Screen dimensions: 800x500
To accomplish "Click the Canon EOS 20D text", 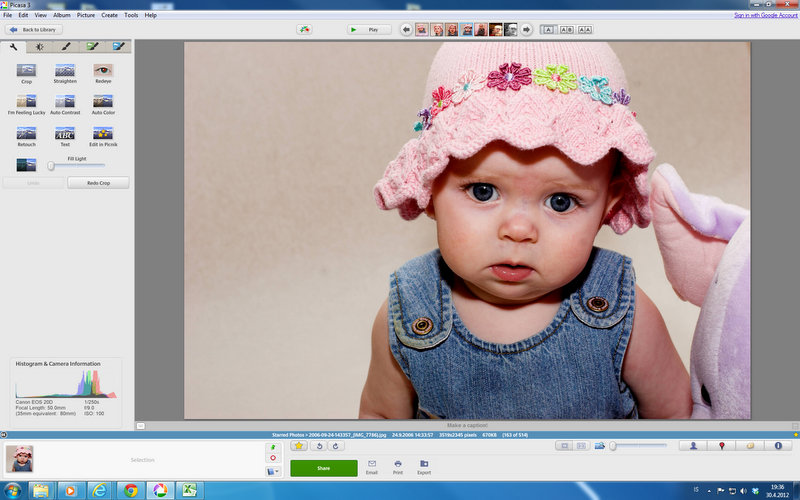I will 34,402.
